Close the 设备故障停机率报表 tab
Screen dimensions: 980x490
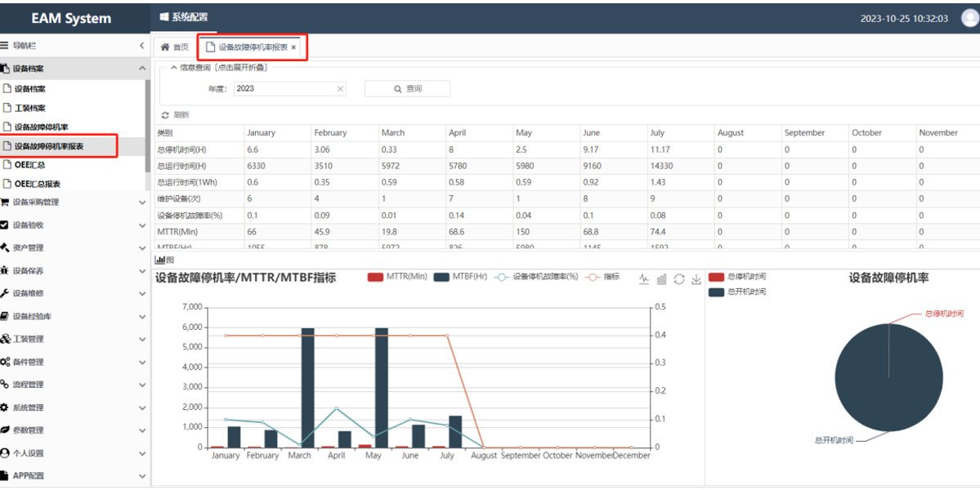[x=293, y=47]
